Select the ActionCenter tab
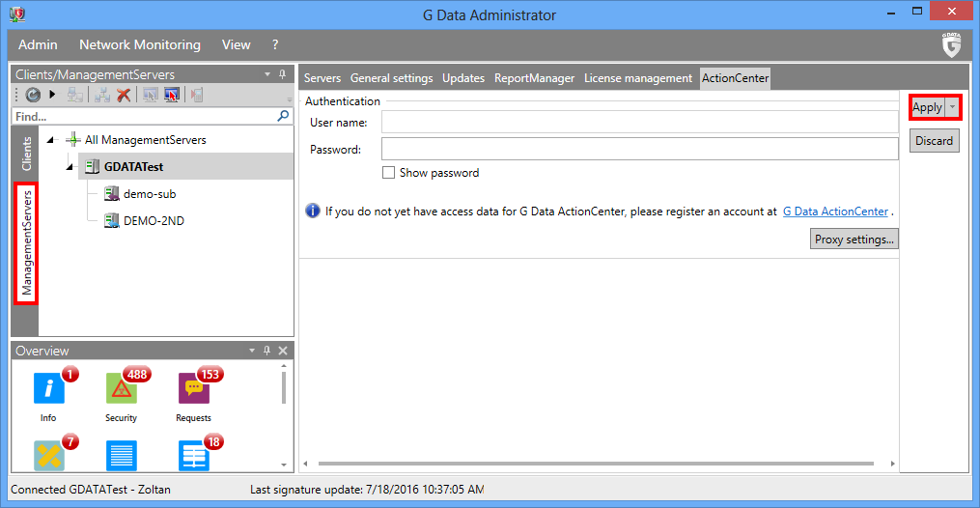Viewport: 980px width, 508px height. (x=735, y=78)
